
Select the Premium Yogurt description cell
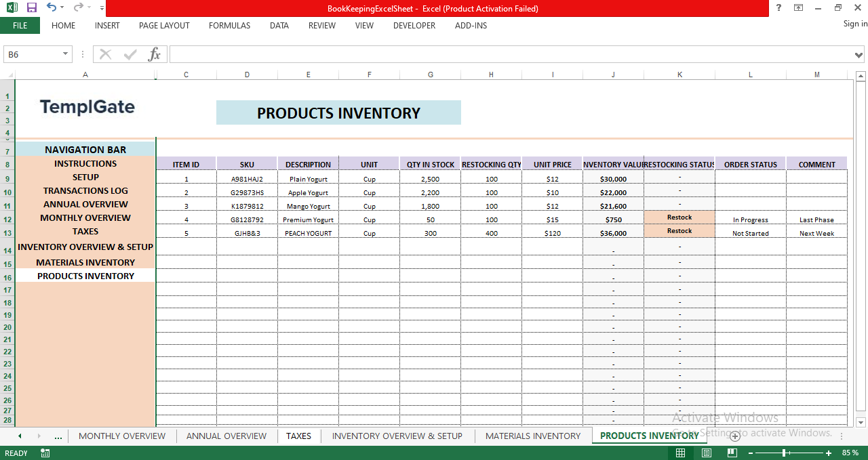coord(308,219)
